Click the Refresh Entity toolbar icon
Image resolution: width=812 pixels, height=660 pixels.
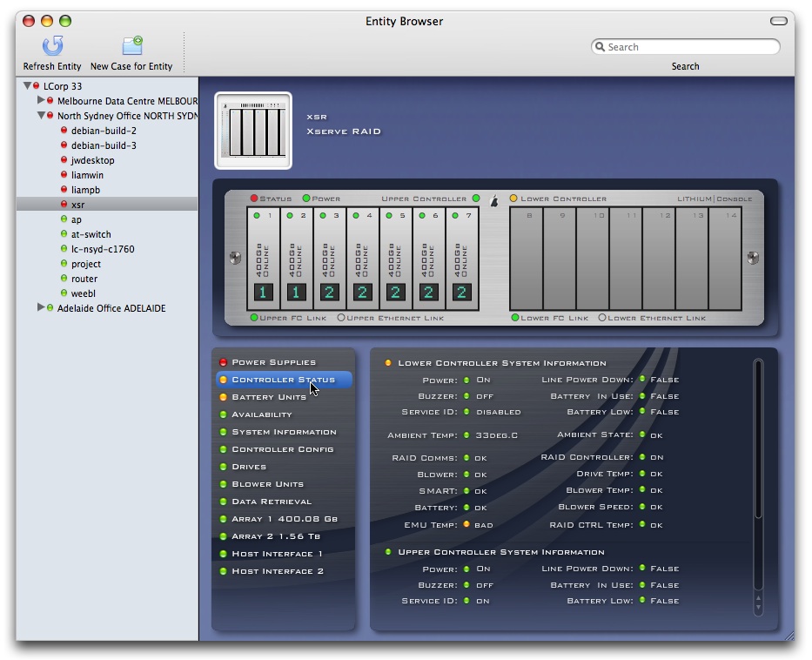click(52, 46)
